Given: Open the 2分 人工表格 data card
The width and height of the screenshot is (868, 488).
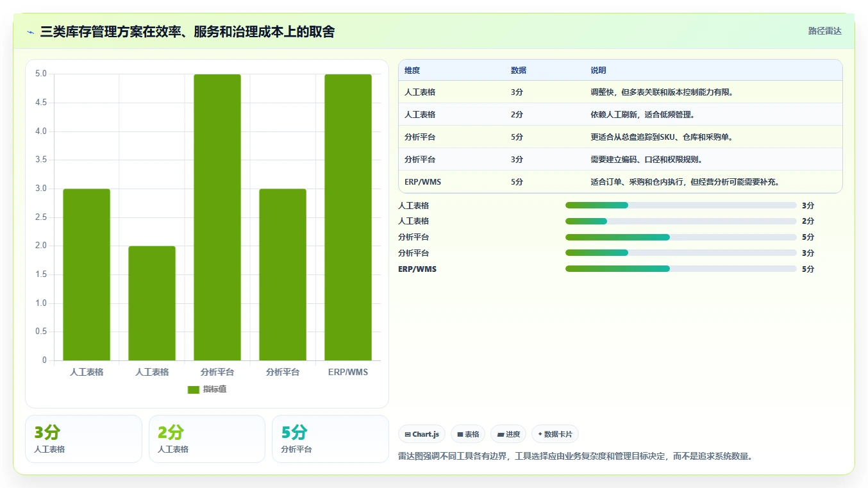Looking at the screenshot, I should [x=207, y=439].
